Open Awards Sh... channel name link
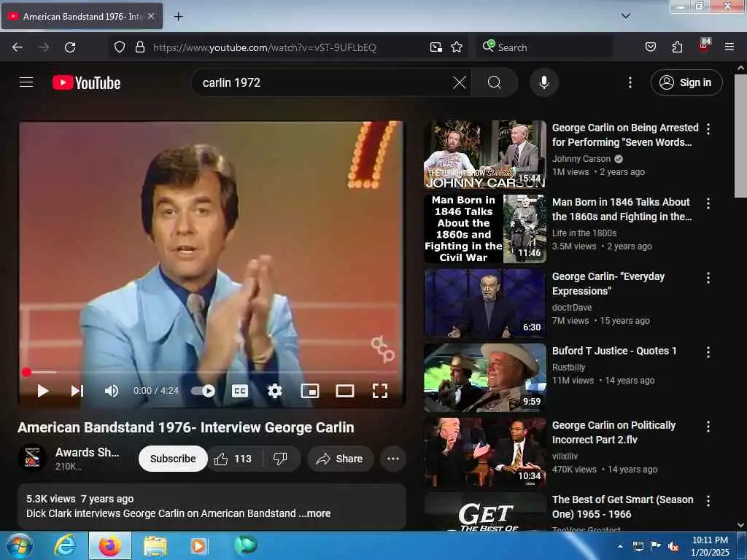The image size is (747, 560). [x=88, y=452]
